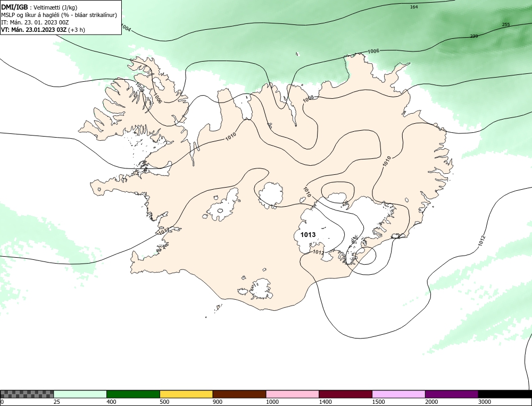Click the dark purple 2000–3000 legend swatch

[452, 394]
